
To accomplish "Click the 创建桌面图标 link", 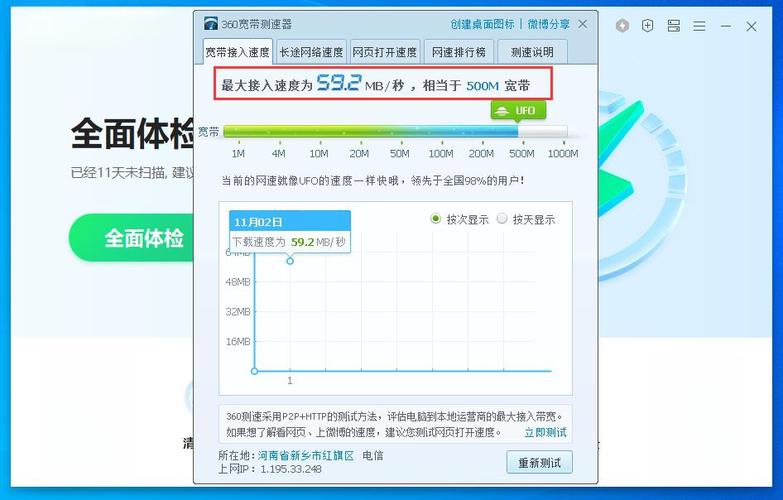I will click(482, 24).
